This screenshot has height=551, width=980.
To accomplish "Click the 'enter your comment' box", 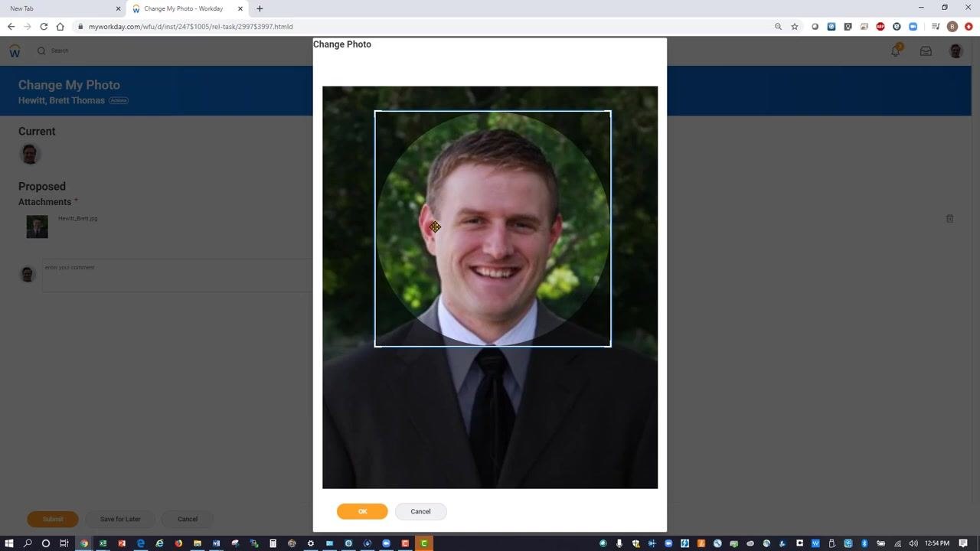I will (x=178, y=275).
